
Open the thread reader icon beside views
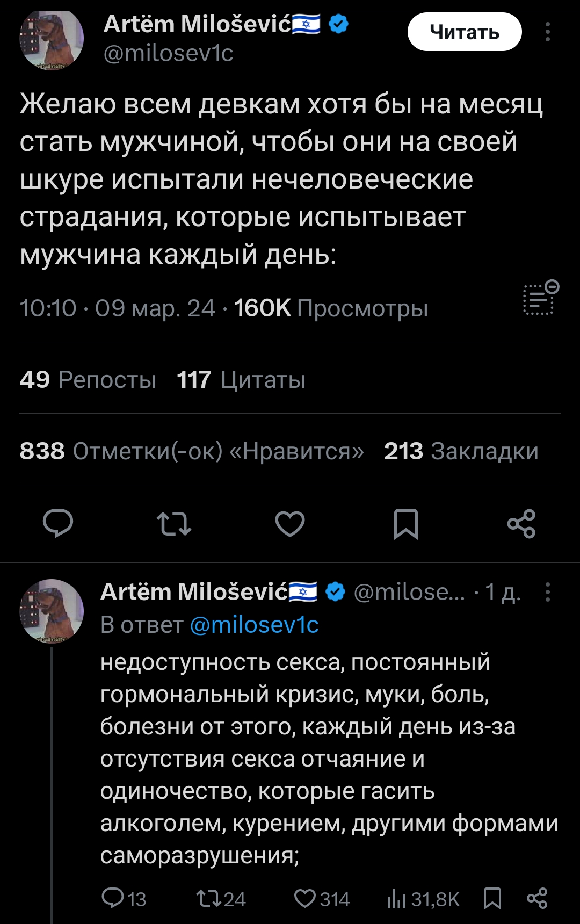(541, 298)
